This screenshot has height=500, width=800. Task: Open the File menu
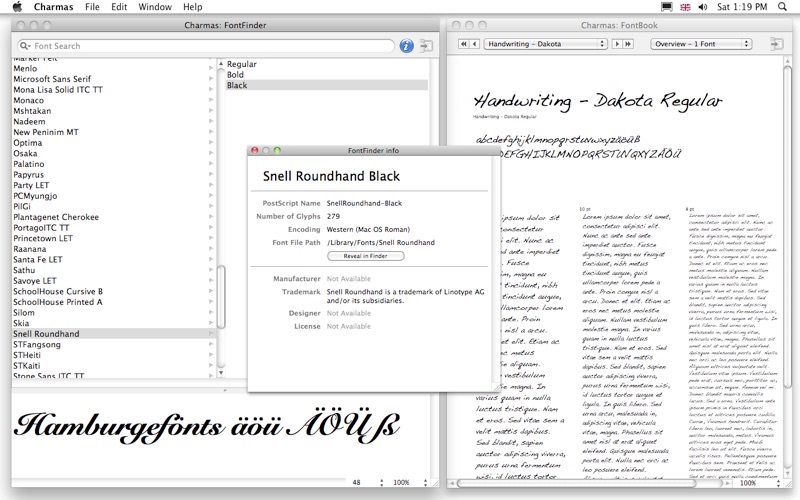[x=92, y=7]
